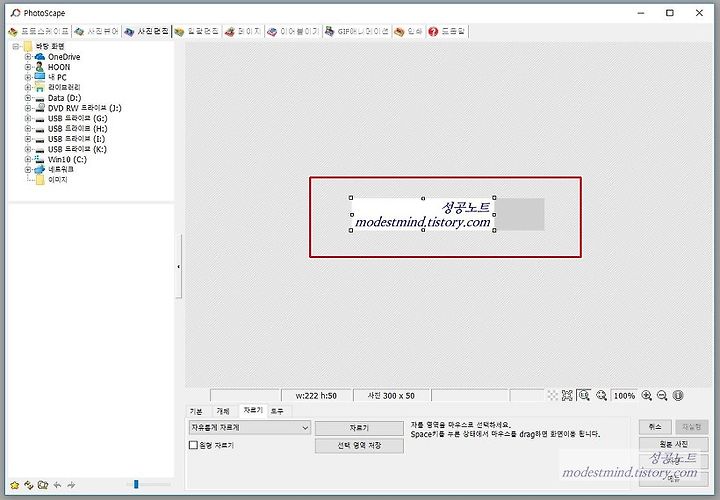Viewport: 720px width, 500px height.
Task: Click the photo info icon in the status bar
Action: coord(678,395)
